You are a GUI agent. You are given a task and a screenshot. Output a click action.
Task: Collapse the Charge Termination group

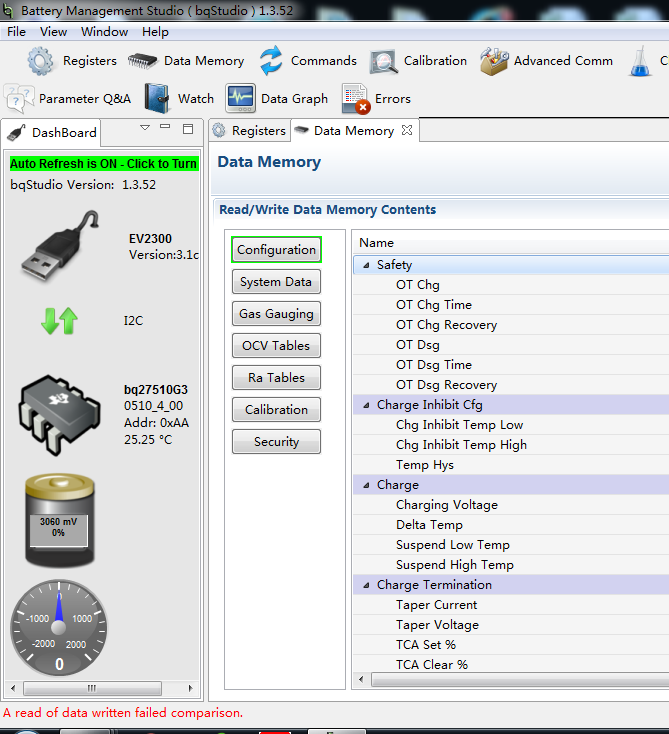(365, 585)
